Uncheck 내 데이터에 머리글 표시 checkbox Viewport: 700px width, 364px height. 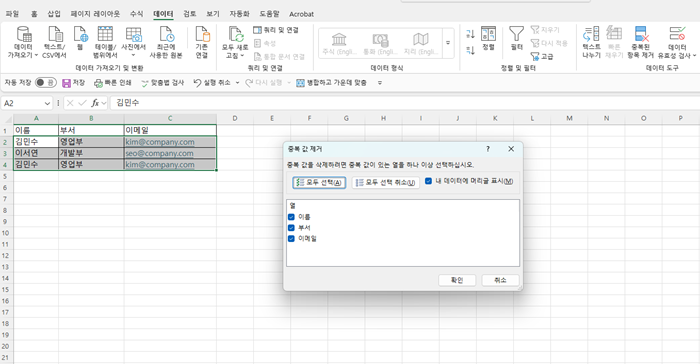click(x=429, y=181)
